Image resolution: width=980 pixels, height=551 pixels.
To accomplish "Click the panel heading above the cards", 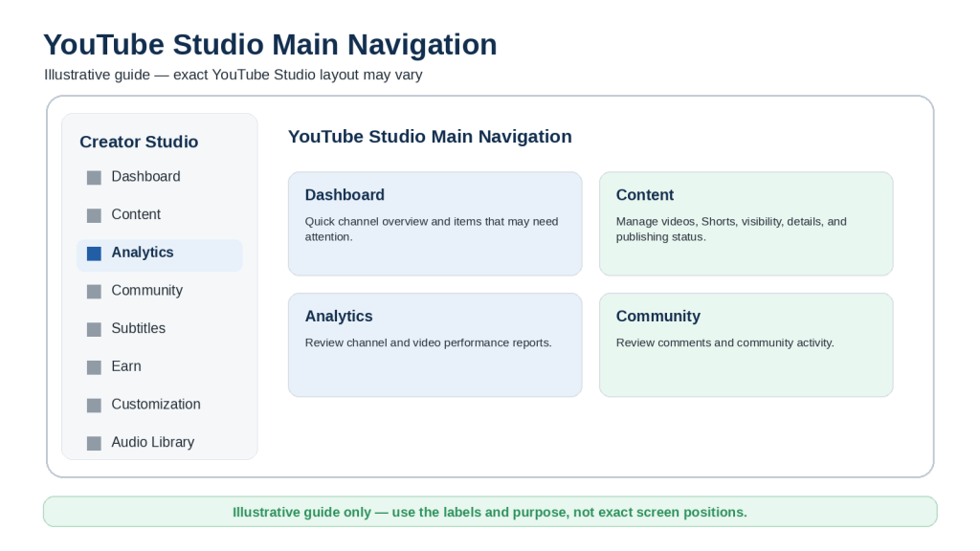I will (x=430, y=137).
